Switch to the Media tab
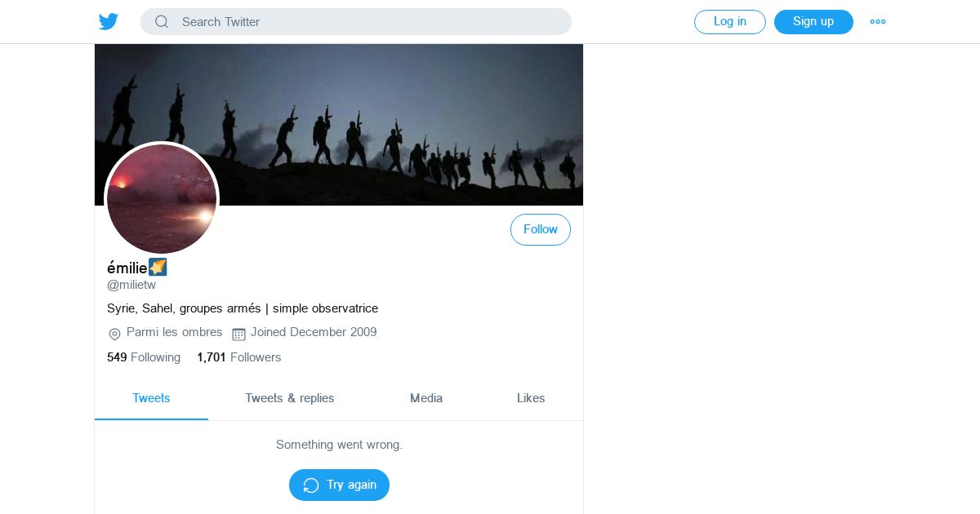Image resolution: width=980 pixels, height=514 pixels. [426, 398]
